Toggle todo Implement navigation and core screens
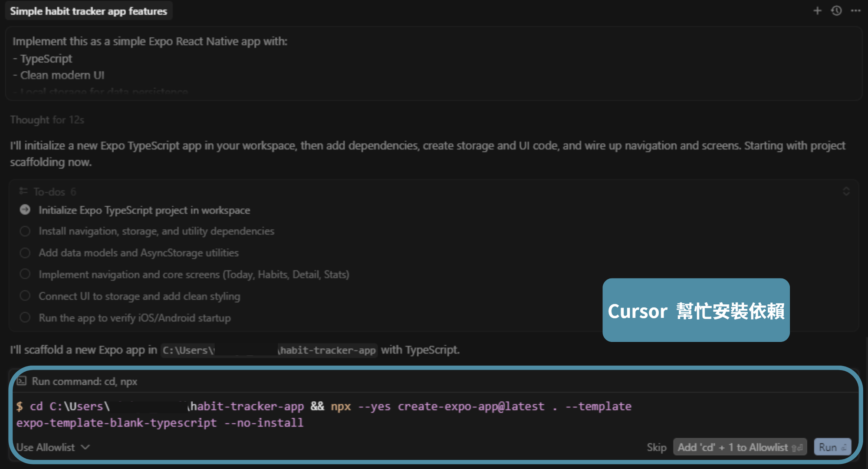This screenshot has height=469, width=868. tap(25, 274)
